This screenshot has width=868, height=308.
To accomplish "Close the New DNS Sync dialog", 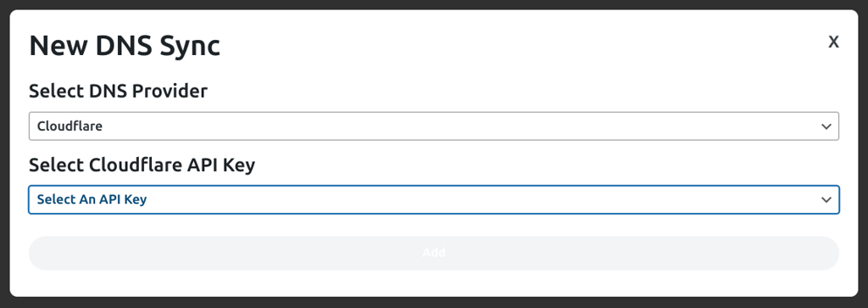I will [x=833, y=42].
